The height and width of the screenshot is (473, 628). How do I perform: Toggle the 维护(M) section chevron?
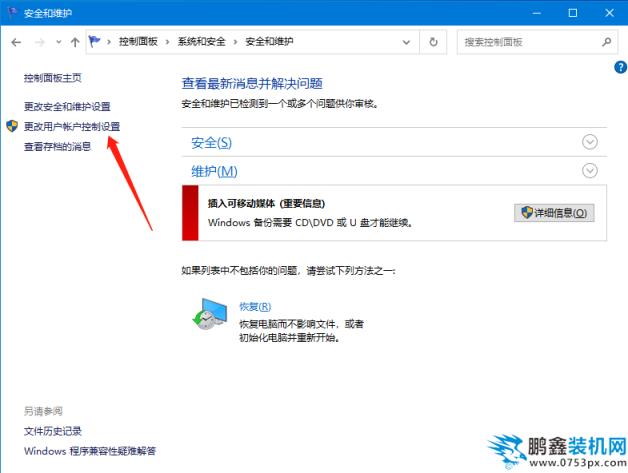590,171
